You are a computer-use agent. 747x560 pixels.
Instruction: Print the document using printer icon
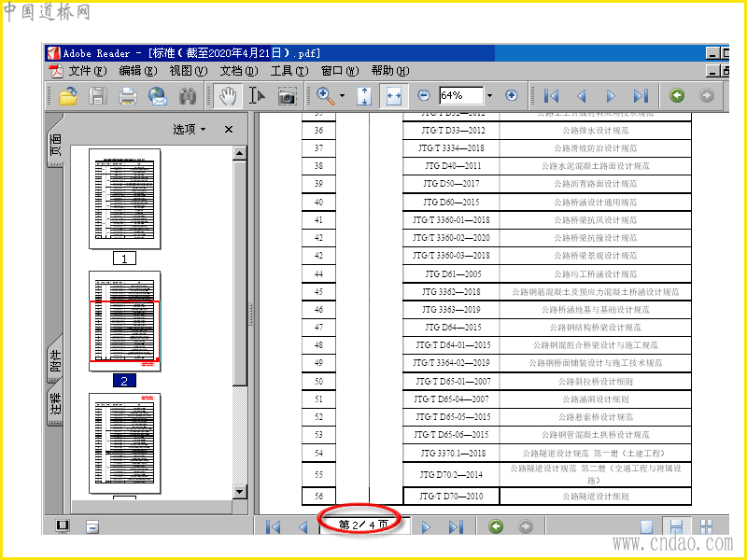128,96
